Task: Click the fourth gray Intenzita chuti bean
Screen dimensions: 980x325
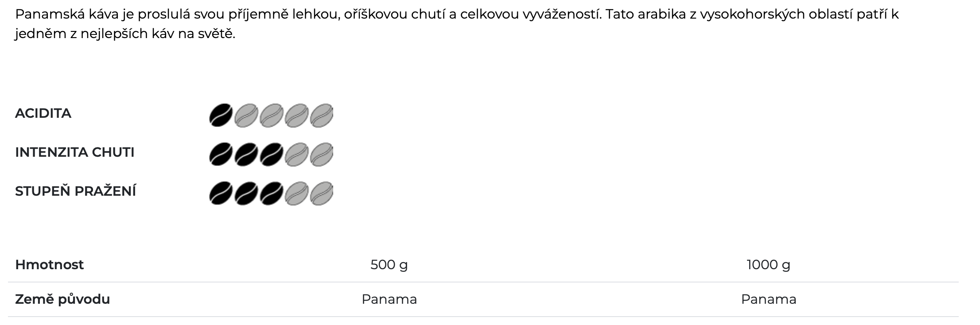Action: tap(296, 154)
